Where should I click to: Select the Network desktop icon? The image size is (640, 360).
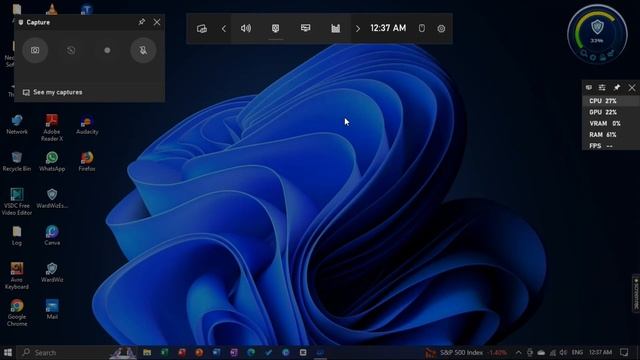click(17, 124)
